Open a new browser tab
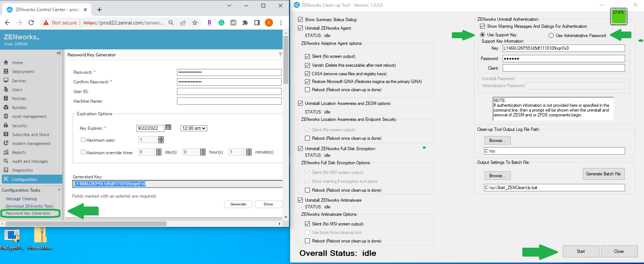Viewport: 644px width, 264px height. pos(99,10)
